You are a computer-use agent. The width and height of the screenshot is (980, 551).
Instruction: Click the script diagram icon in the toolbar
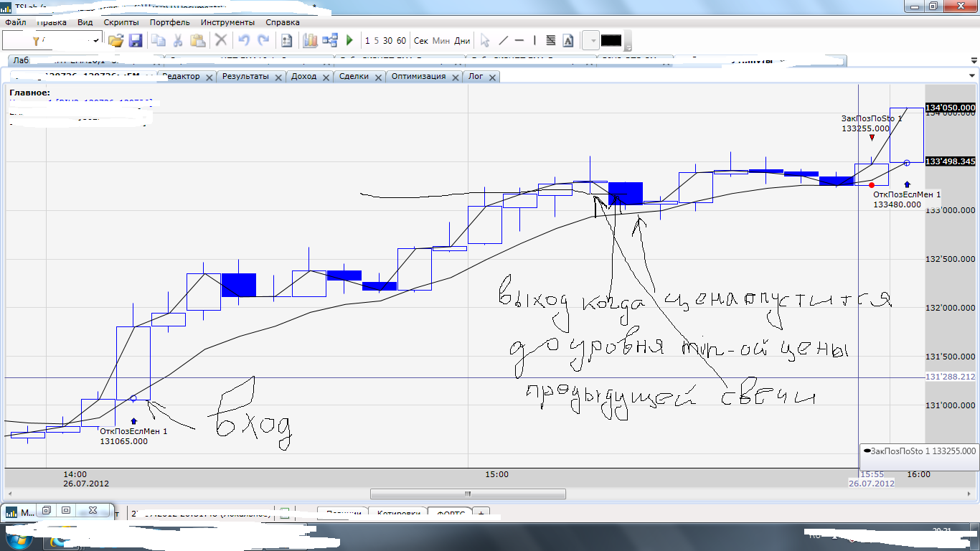click(x=331, y=41)
